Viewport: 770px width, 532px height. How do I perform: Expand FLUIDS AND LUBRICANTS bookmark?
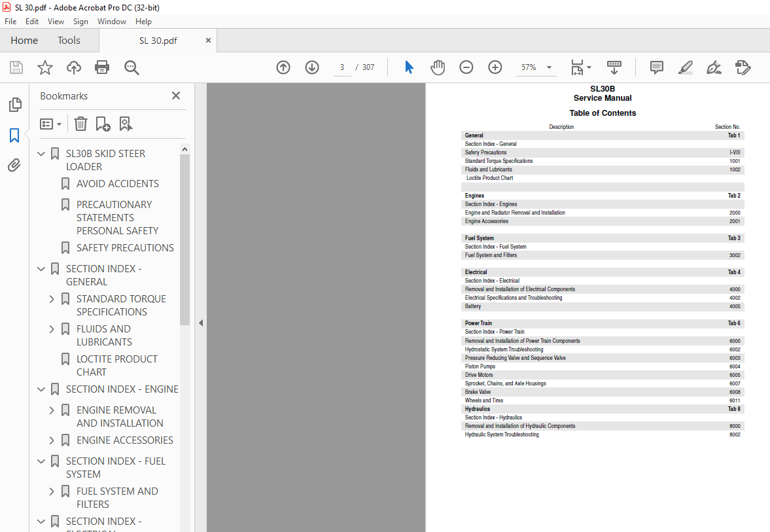tap(52, 329)
